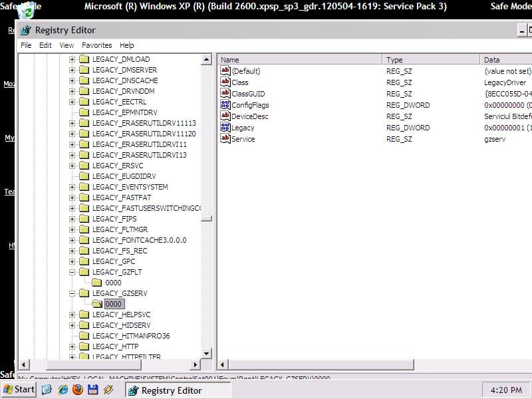The width and height of the screenshot is (532, 399).
Task: Click the Service string value icon
Action: coord(225,139)
